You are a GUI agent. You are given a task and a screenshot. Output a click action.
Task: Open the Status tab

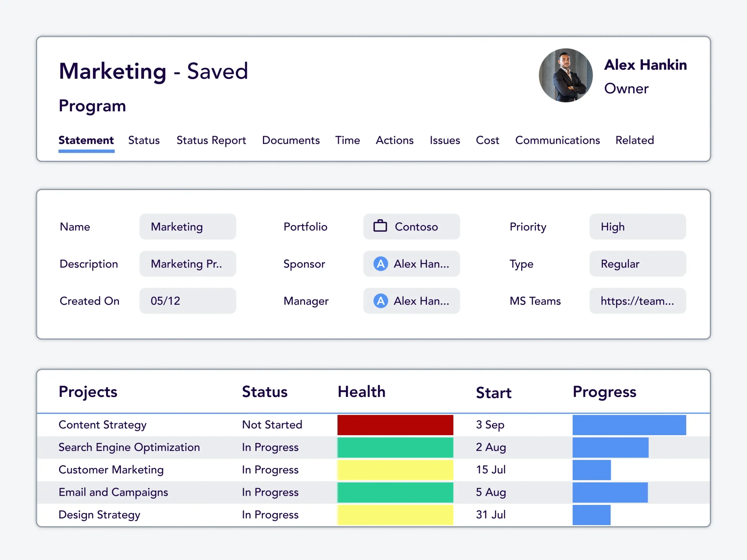[x=144, y=140]
